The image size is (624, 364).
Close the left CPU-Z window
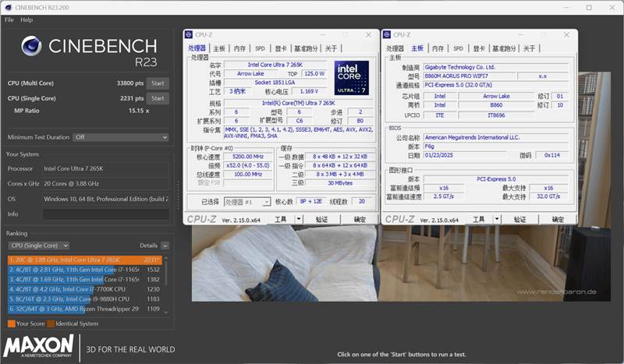pos(368,34)
